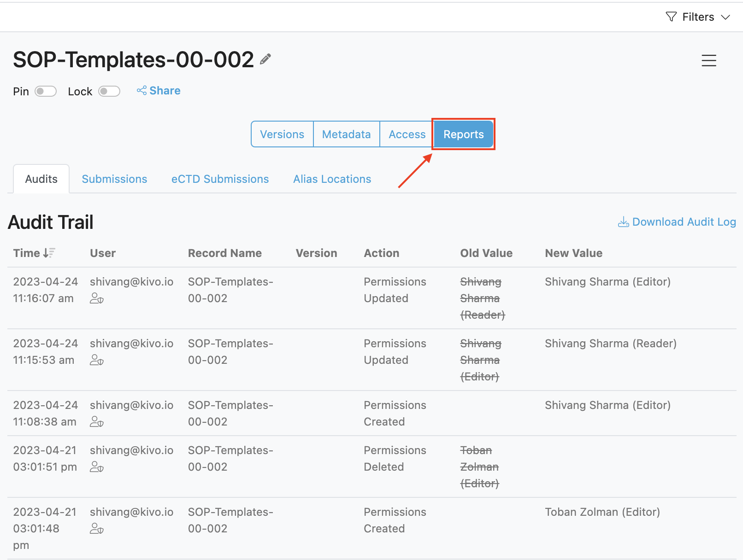This screenshot has height=560, width=743.
Task: Toggle the Pin switch on
Action: pyautogui.click(x=46, y=91)
